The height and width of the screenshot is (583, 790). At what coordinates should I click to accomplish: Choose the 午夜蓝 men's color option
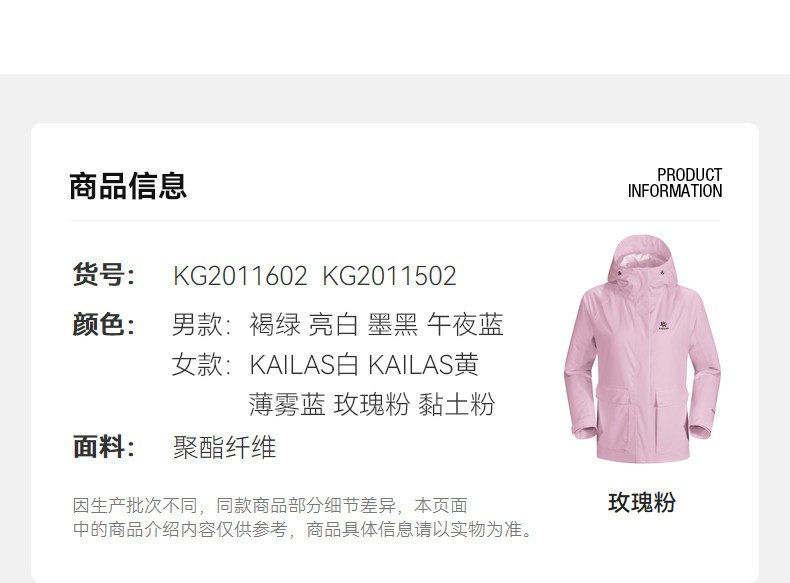(x=465, y=324)
